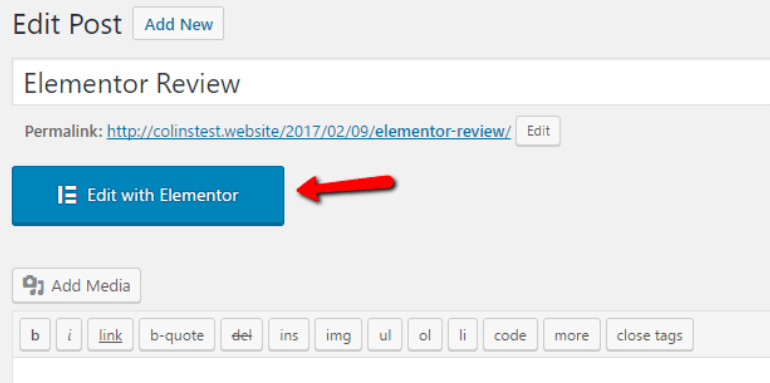Screen dimensions: 770x383
Task: Insert an image using the img quicktag
Action: click(x=338, y=335)
